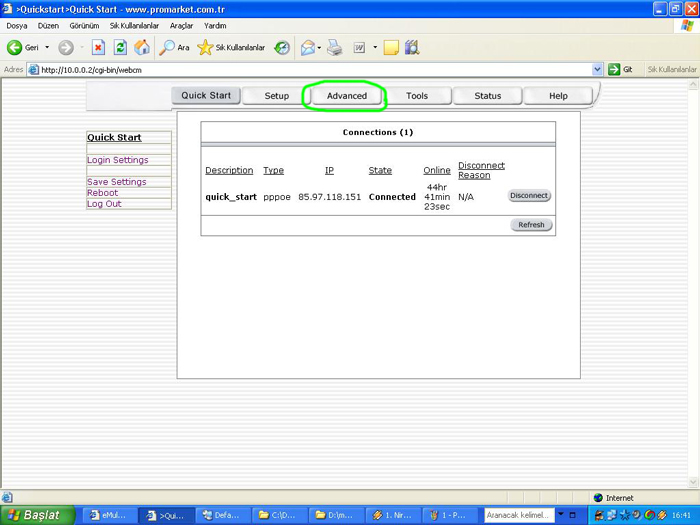Click the Description column header
700x525 pixels.
click(x=229, y=171)
